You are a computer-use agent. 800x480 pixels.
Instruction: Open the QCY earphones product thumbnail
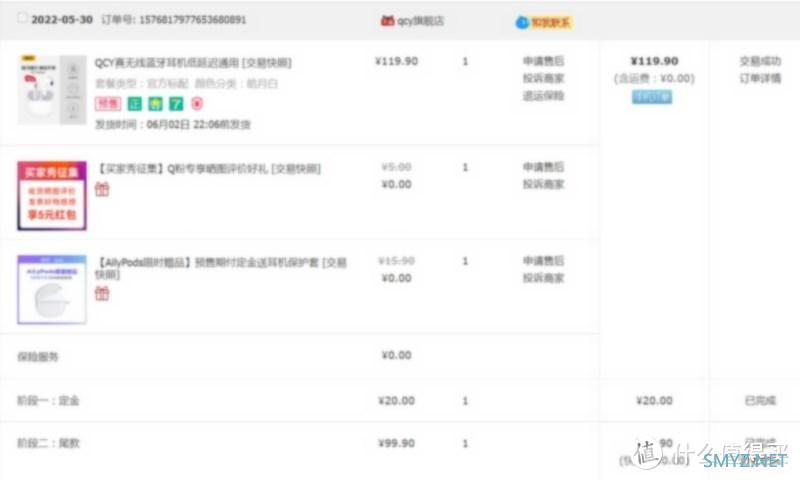(52, 90)
